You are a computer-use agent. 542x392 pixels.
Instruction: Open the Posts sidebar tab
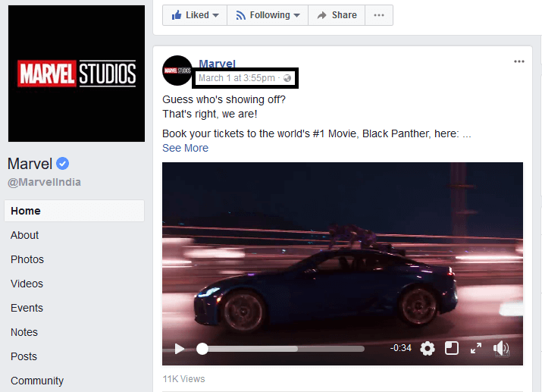(x=23, y=356)
